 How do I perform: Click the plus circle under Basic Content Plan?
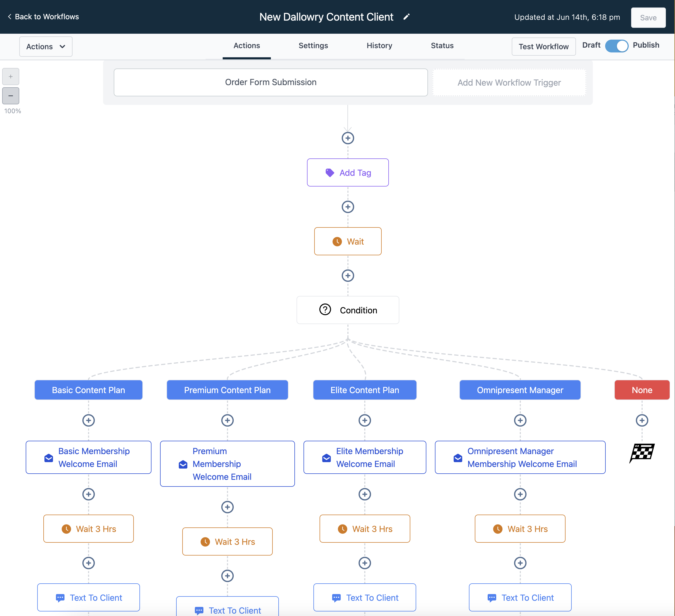pyautogui.click(x=88, y=420)
